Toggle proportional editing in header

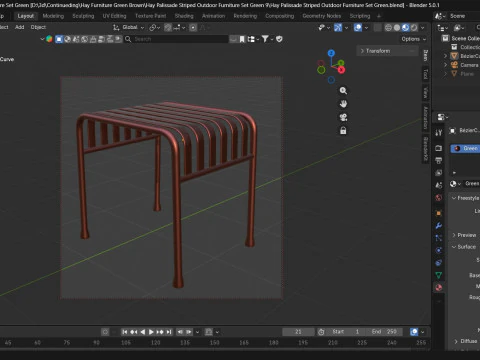tap(193, 28)
